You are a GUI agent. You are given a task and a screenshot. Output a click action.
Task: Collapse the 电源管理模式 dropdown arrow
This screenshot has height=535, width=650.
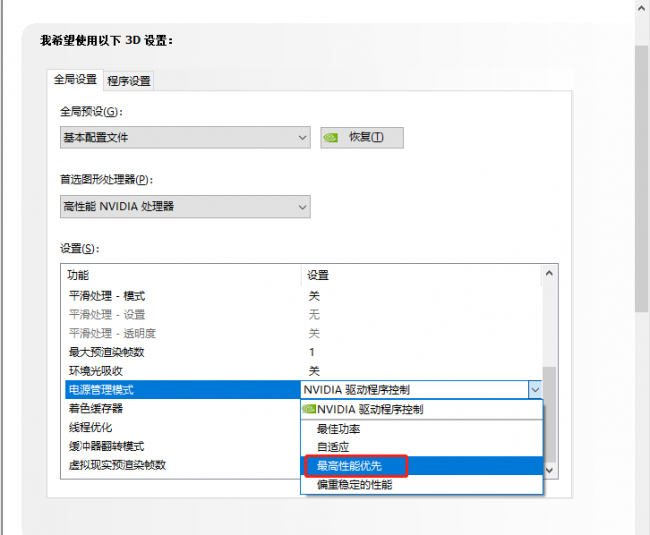[x=535, y=390]
